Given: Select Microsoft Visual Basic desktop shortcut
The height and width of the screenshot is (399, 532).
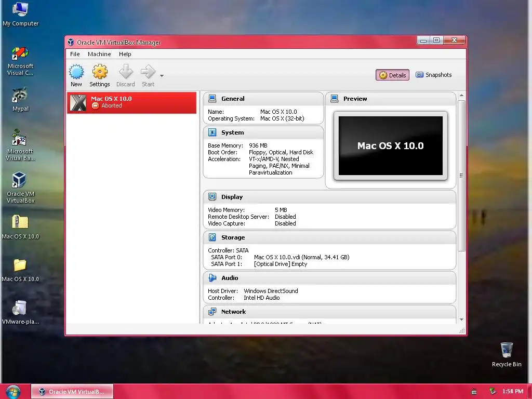Looking at the screenshot, I should [x=20, y=145].
